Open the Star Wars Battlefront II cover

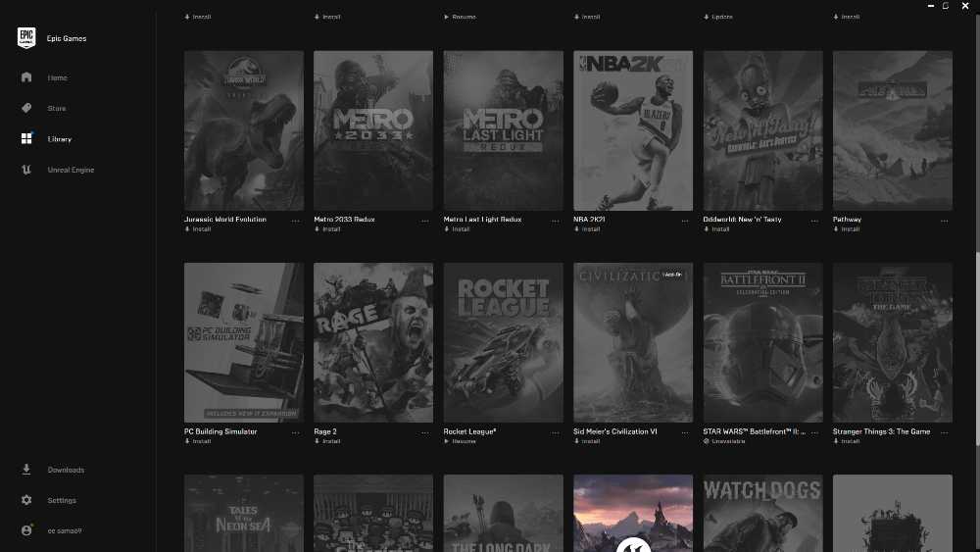click(762, 342)
